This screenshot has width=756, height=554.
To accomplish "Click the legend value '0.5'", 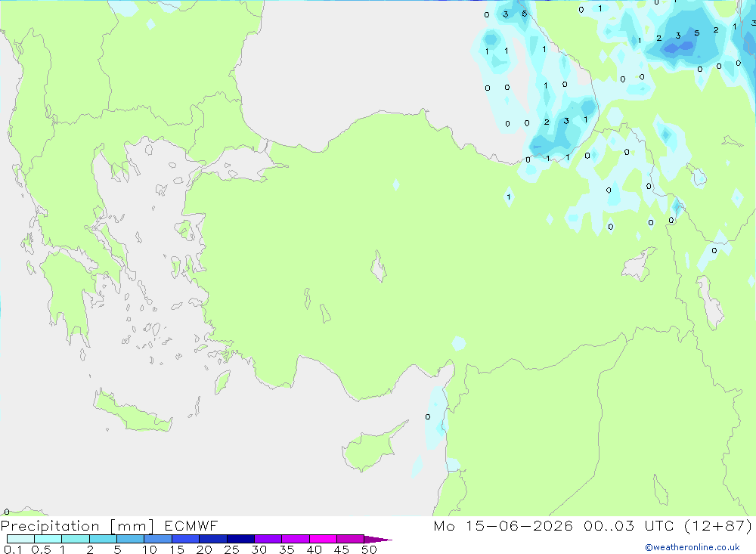I will [41, 549].
